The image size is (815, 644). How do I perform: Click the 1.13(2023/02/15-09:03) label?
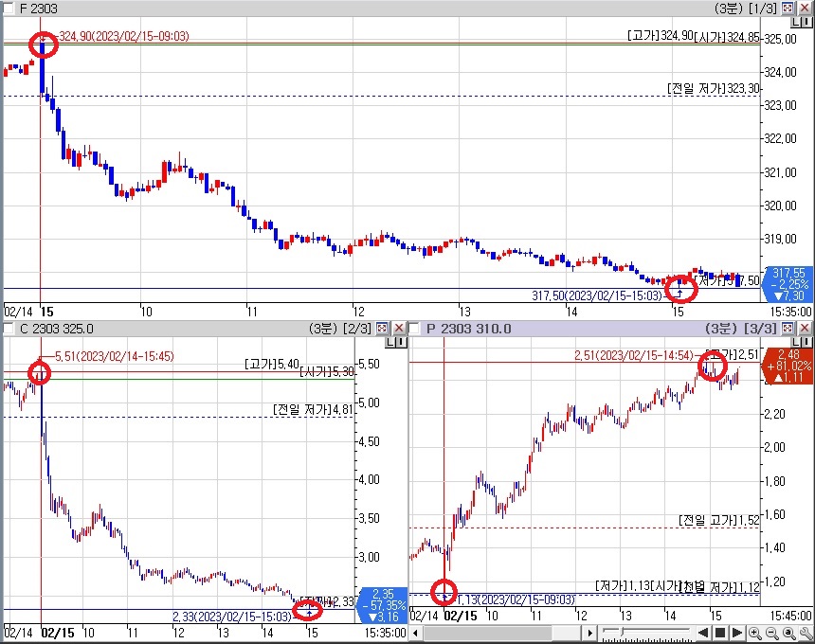coord(516,599)
